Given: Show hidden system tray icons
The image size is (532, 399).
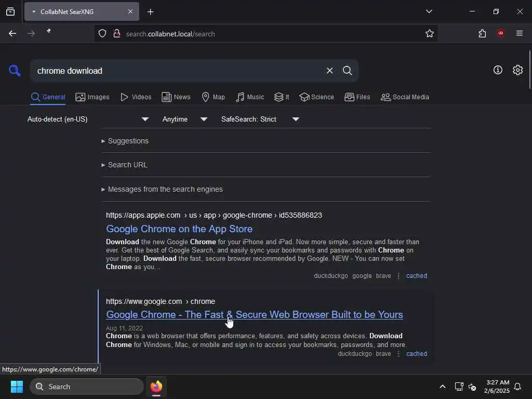Looking at the screenshot, I should coord(443,387).
